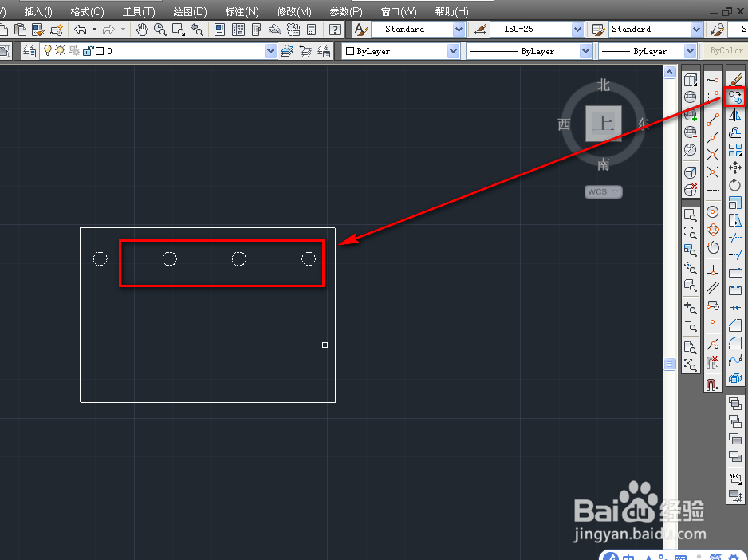This screenshot has width=748, height=560.
Task: Open the 绘图(D) menu
Action: (190, 11)
